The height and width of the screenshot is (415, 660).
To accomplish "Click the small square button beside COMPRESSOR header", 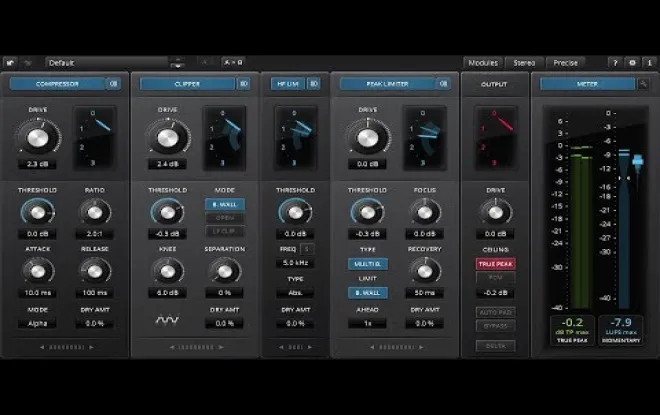I will 114,84.
